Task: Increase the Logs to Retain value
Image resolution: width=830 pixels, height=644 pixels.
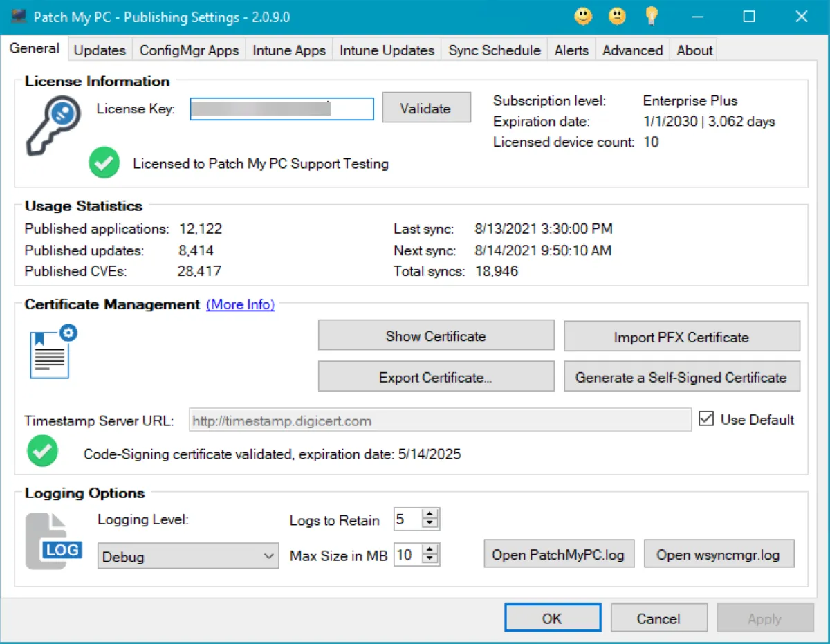Action: click(x=430, y=515)
